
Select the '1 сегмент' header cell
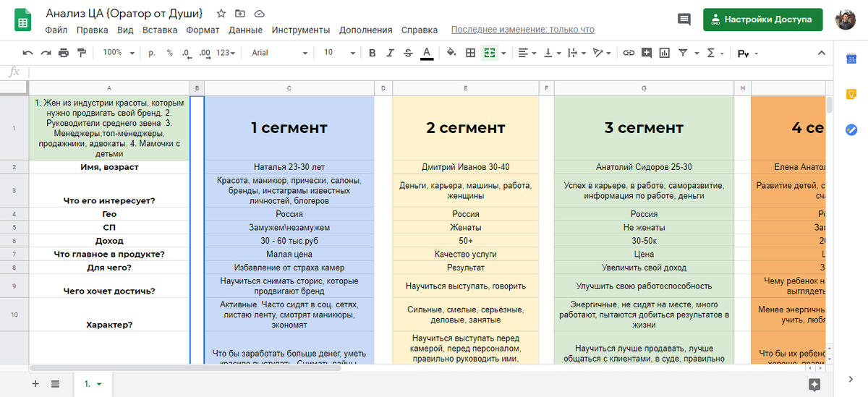coord(289,128)
